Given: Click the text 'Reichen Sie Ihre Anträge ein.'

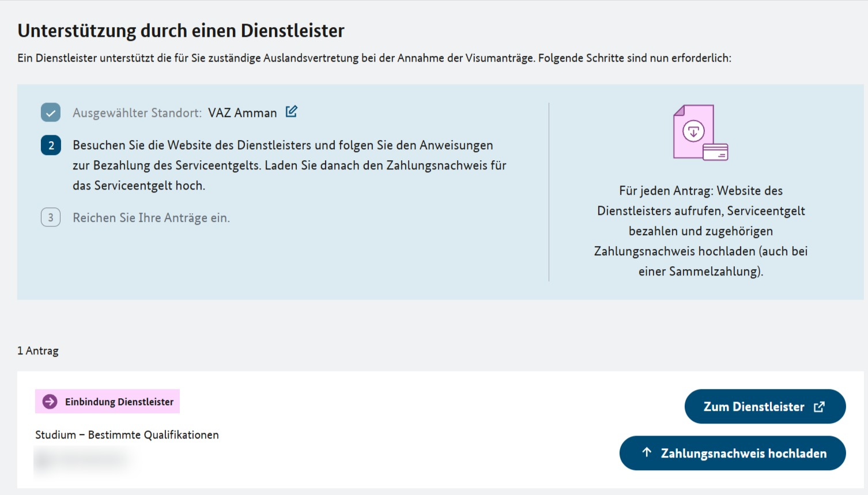Looking at the screenshot, I should 151,218.
